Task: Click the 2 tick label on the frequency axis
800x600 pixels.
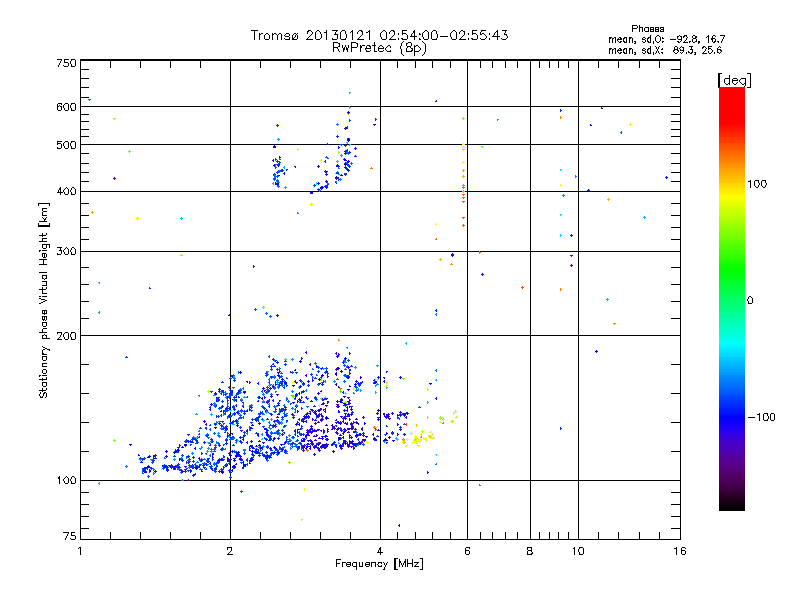Action: click(230, 551)
